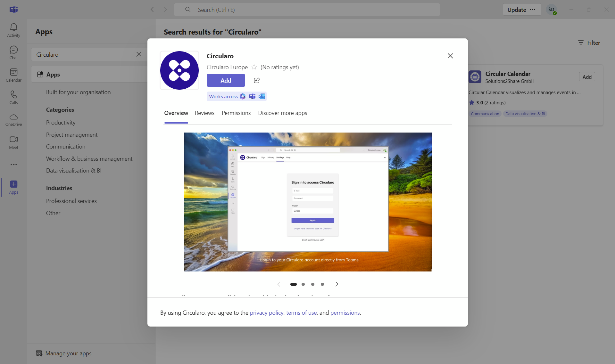
Task: Show next screenshot in carousel
Action: tap(337, 284)
